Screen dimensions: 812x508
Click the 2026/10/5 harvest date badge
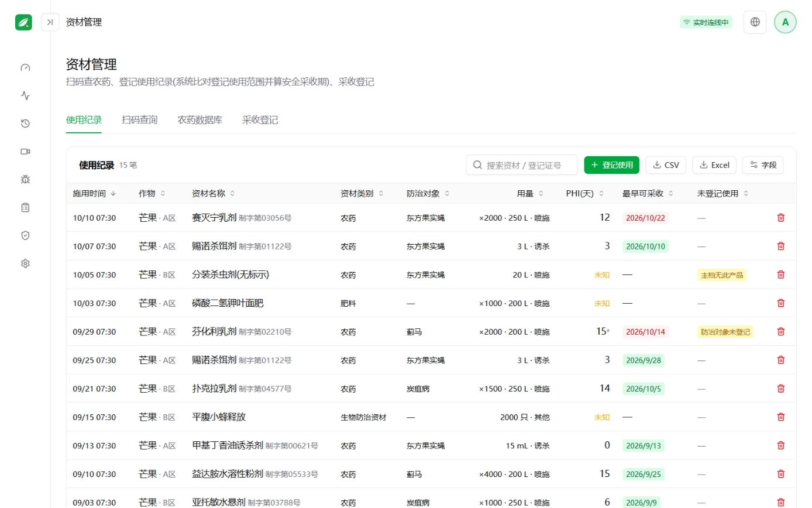(x=644, y=389)
